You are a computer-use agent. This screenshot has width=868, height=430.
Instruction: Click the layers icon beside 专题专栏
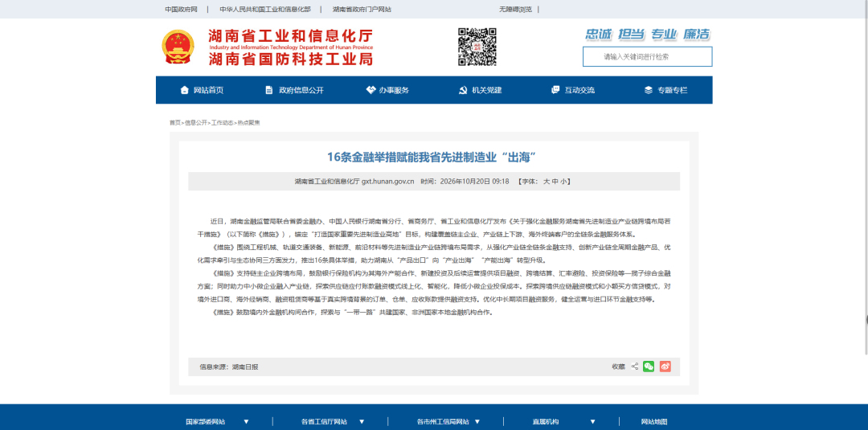(x=649, y=90)
